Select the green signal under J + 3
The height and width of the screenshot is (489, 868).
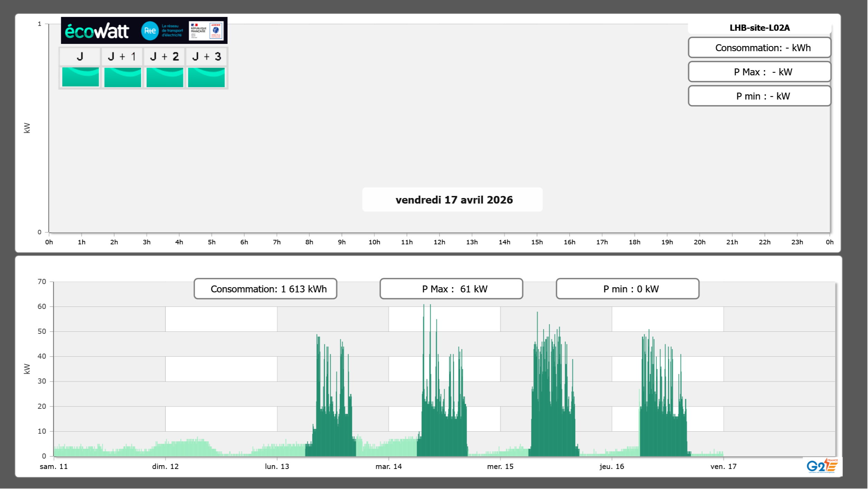click(x=206, y=77)
